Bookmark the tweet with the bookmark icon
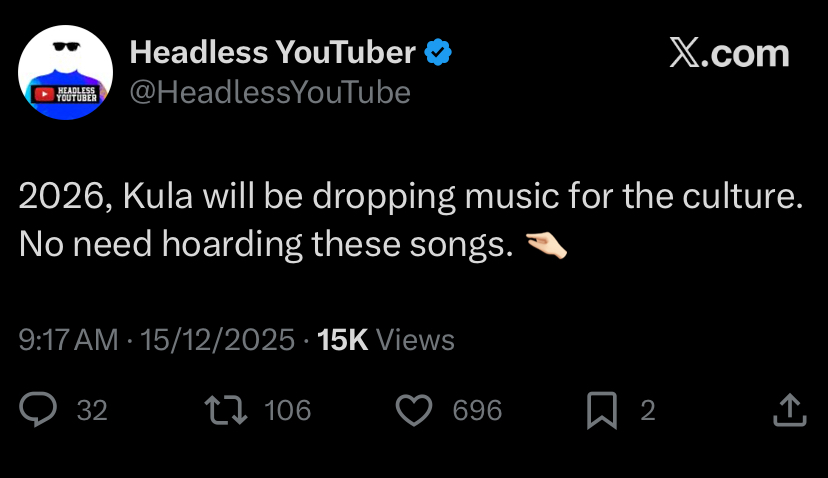 pos(600,410)
